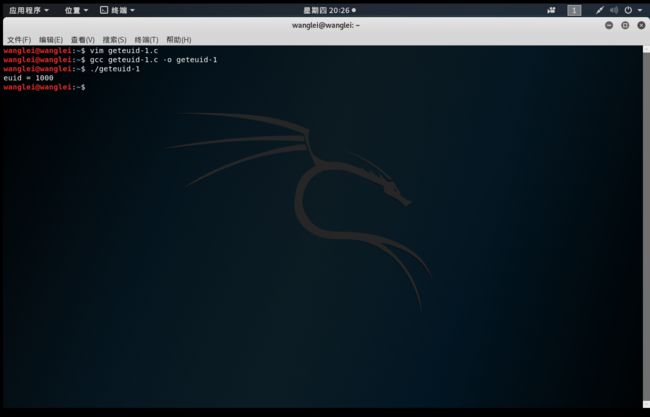Click the last empty wanglei@wanglei prompt
650x417 pixels.
tap(44, 87)
